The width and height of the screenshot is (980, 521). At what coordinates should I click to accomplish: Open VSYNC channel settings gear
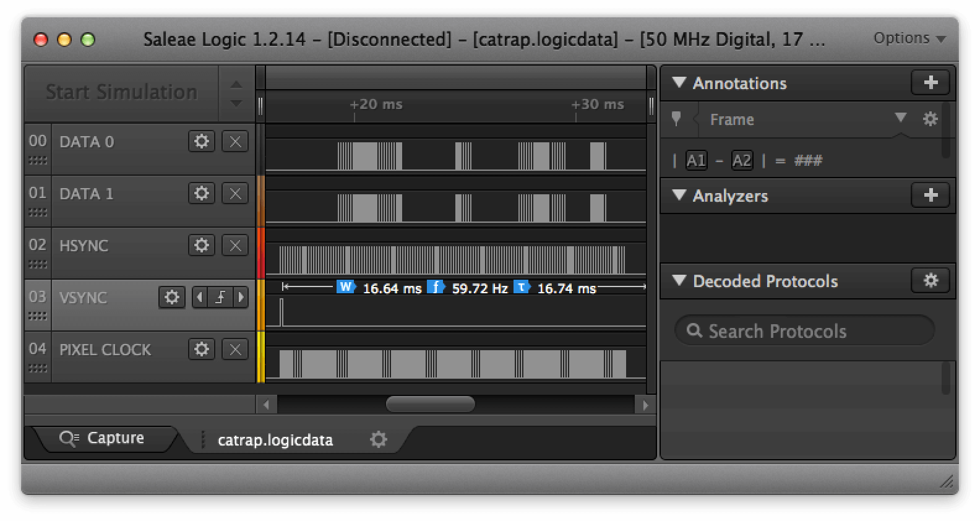click(x=172, y=298)
